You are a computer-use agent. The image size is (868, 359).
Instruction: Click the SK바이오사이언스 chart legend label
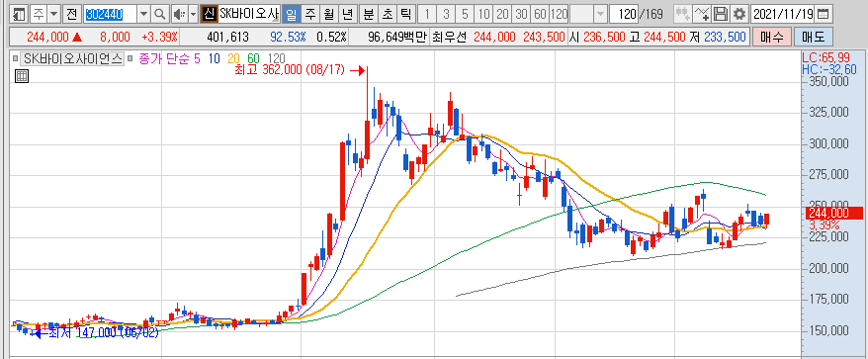[x=72, y=58]
